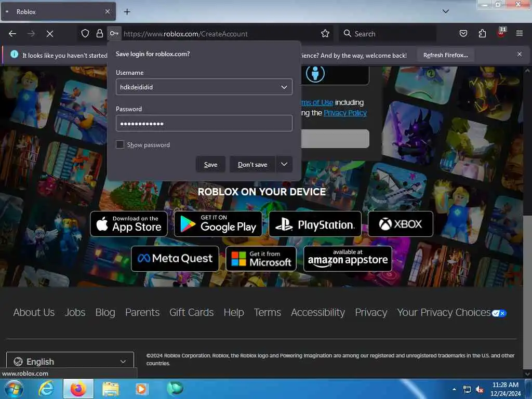Screen dimensions: 532x399
Task: Open File Explorer from taskbar
Action: [111, 389]
